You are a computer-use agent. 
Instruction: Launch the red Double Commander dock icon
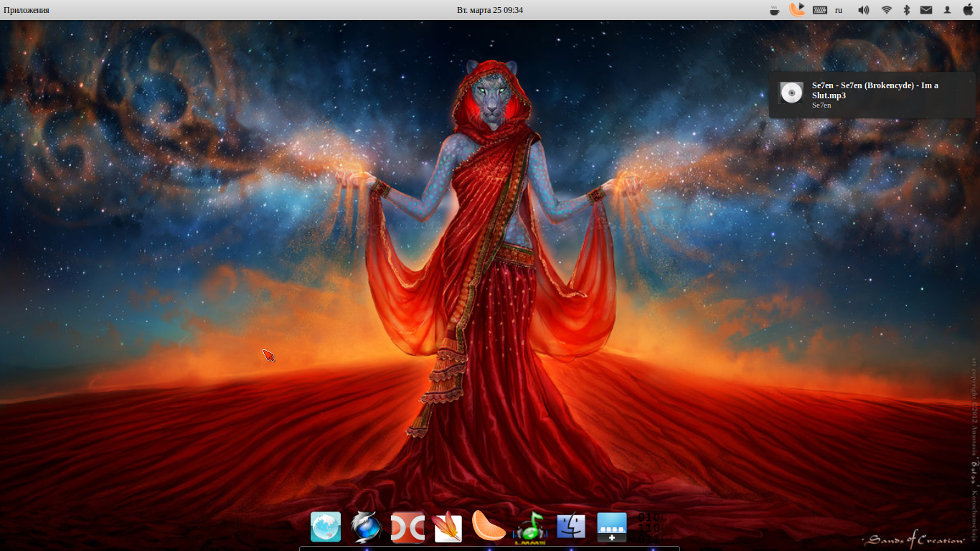[407, 527]
